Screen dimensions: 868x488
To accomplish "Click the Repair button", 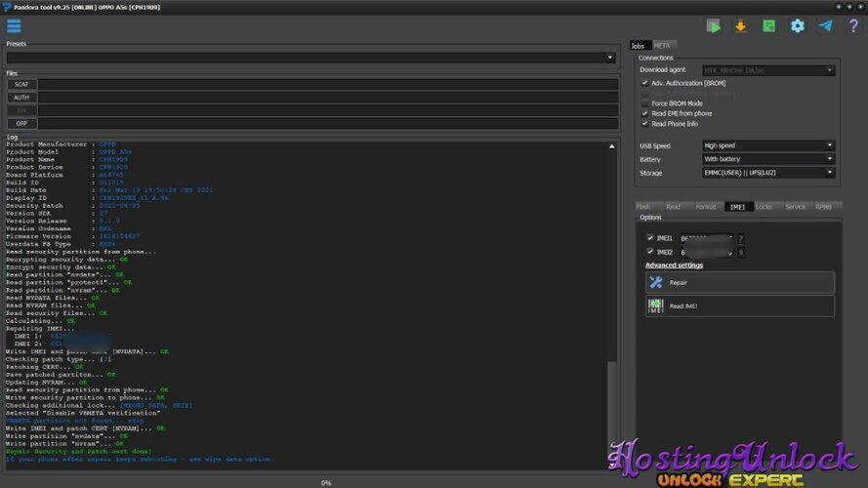I will [740, 282].
